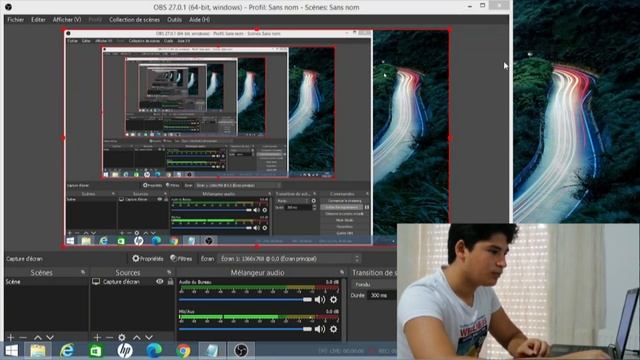Image resolution: width=640 pixels, height=360 pixels.
Task: Open the Windows Start button
Action: click(11, 351)
